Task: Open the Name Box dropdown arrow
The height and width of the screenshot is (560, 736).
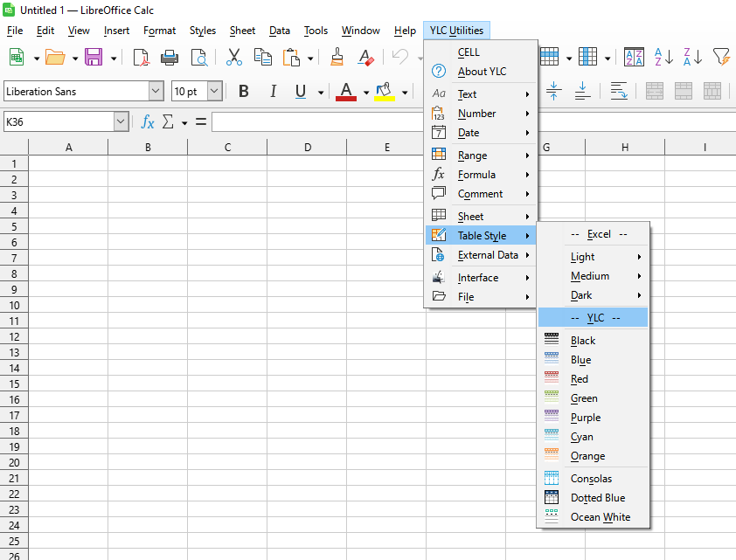Action: pyautogui.click(x=121, y=121)
